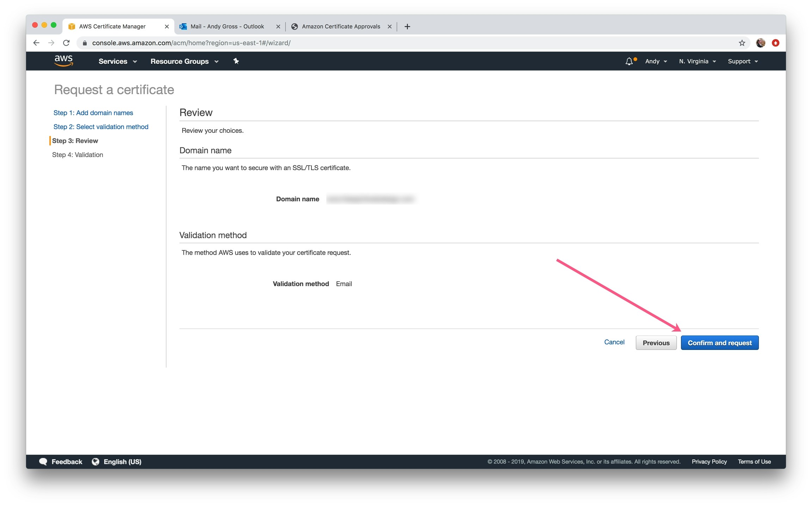Click the browser back arrow
The width and height of the screenshot is (812, 506).
[x=36, y=43]
